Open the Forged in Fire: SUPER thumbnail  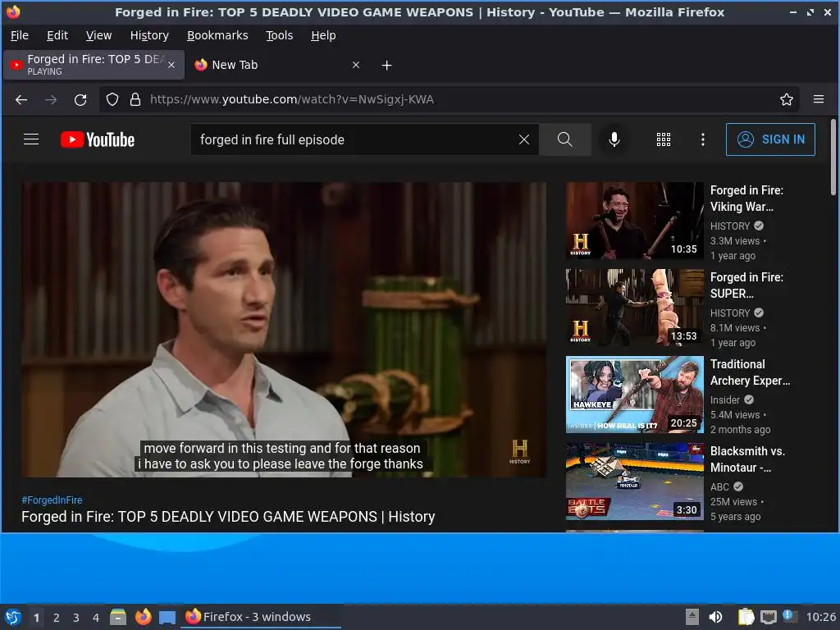634,308
